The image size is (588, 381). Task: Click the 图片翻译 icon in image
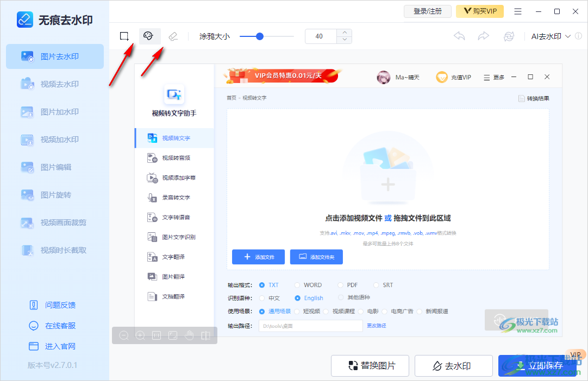(x=152, y=277)
